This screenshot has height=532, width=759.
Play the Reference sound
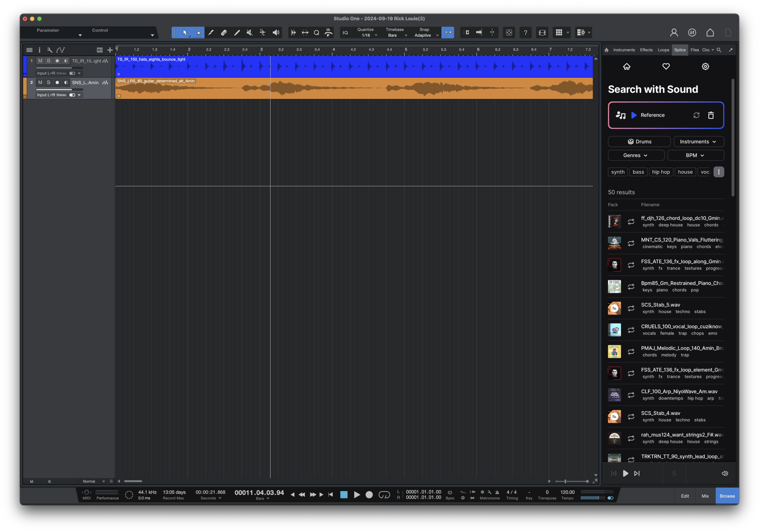point(634,115)
